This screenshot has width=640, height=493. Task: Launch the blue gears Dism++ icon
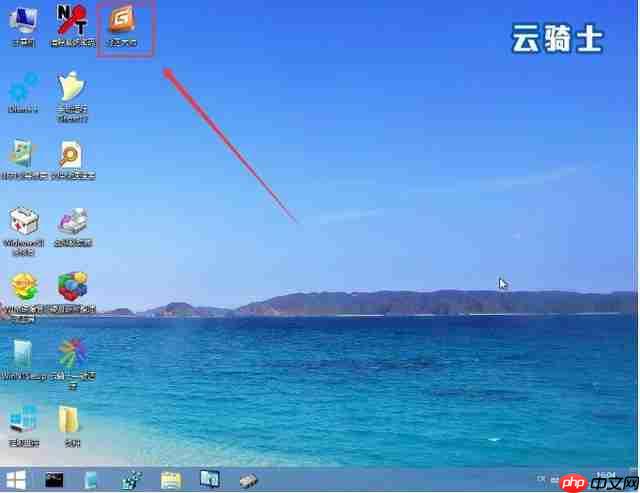23,90
